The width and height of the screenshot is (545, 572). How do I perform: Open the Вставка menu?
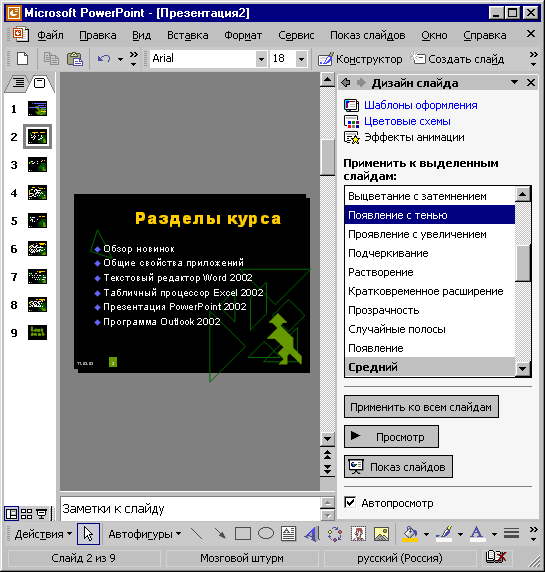click(x=188, y=35)
